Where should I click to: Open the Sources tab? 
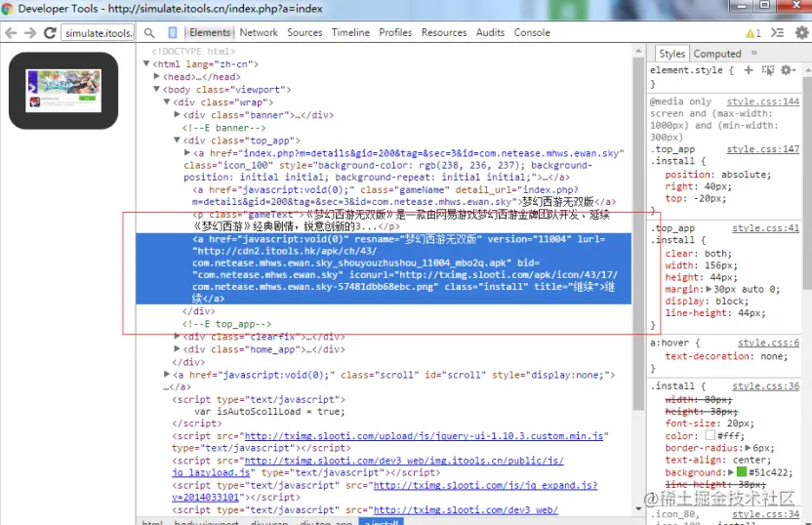tap(304, 32)
